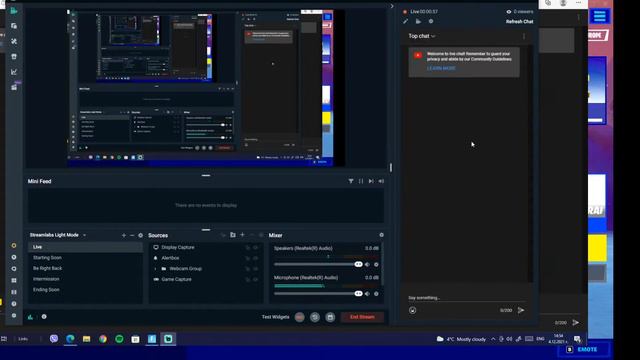Adjust Speakers volume slider
640x360 pixels.
coord(318,264)
